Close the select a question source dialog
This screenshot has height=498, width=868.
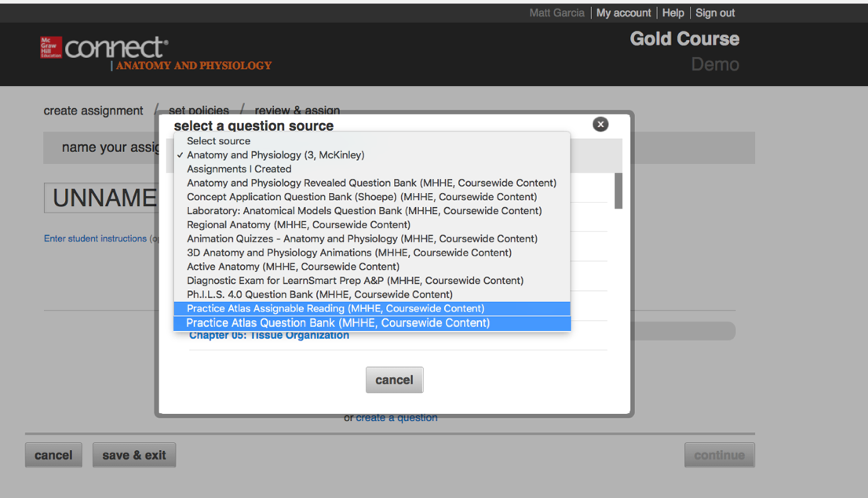point(600,125)
